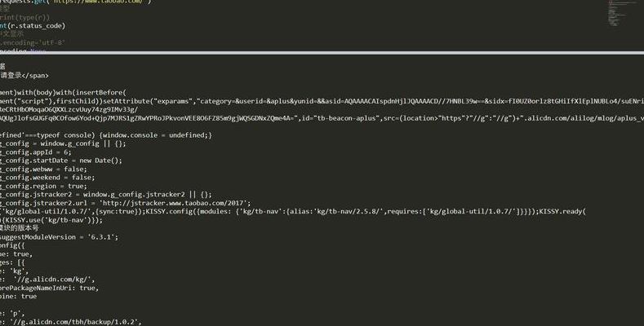Click the divider between editor and output panel
The height and width of the screenshot is (326, 644).
[x=322, y=52]
